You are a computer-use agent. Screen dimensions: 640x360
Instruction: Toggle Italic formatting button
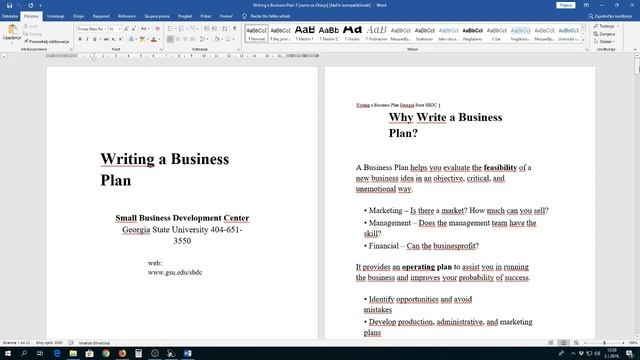tap(87, 39)
